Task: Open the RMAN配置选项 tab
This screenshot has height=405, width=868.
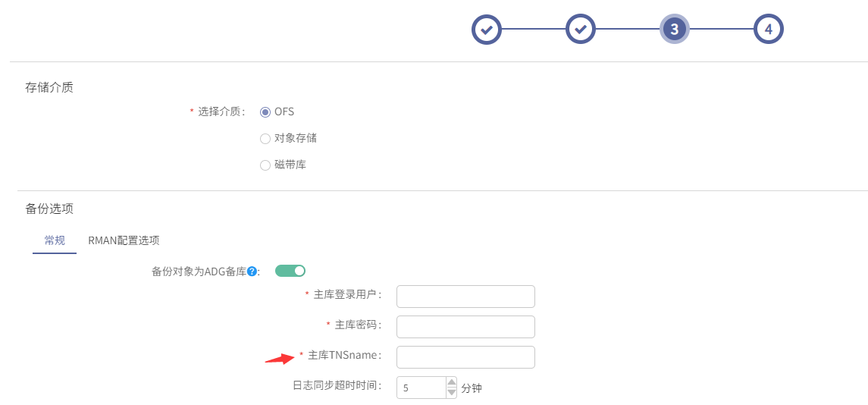Action: (x=124, y=240)
